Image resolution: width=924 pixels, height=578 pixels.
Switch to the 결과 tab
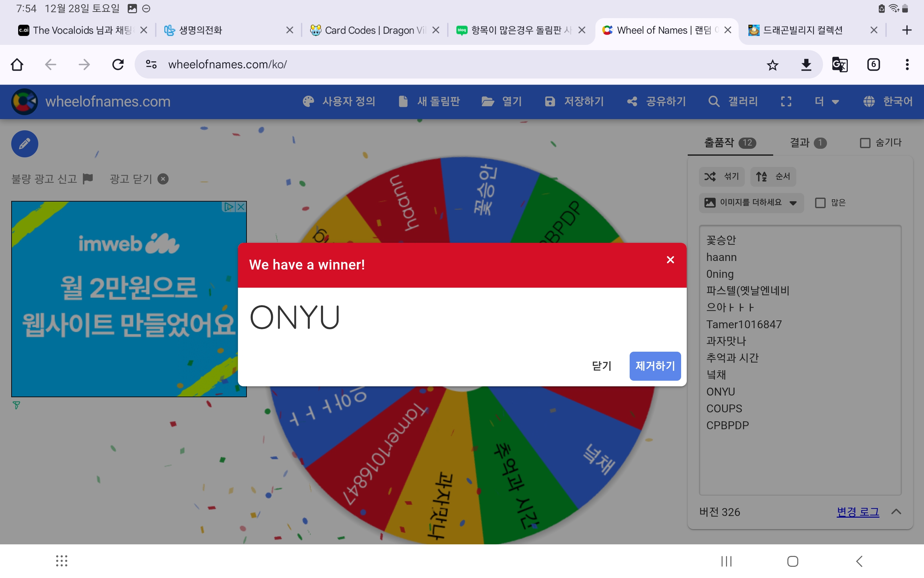tap(808, 143)
